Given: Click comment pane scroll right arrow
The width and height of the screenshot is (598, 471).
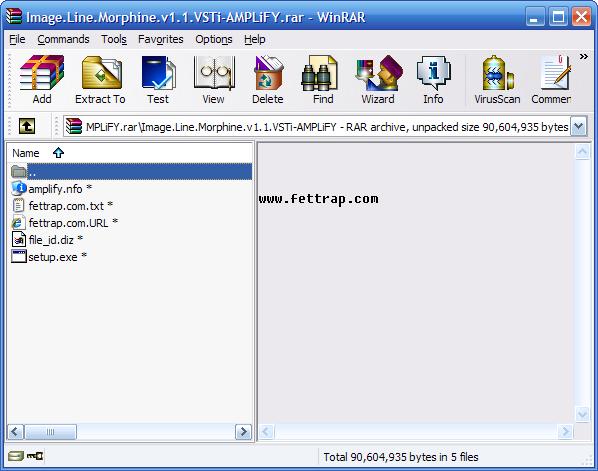Looking at the screenshot, I should tap(565, 432).
